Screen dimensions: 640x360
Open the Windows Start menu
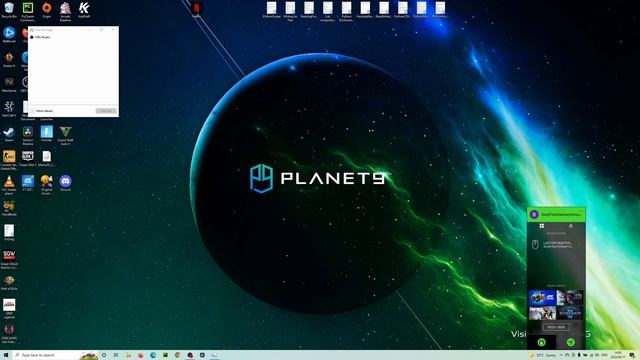click(6, 355)
